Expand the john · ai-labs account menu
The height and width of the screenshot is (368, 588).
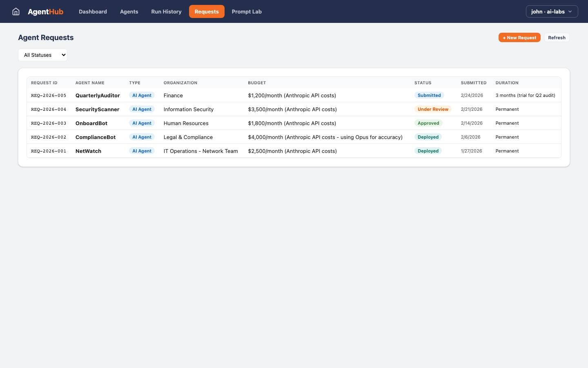point(552,11)
